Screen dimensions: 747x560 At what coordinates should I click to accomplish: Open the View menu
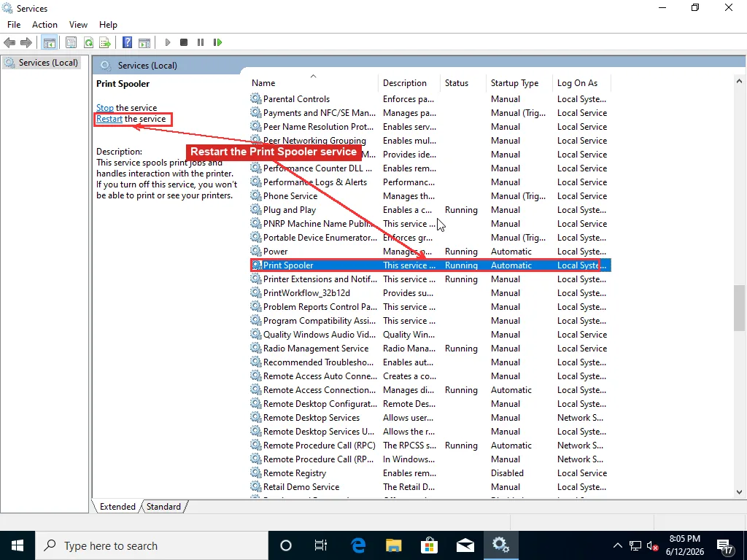pyautogui.click(x=78, y=24)
